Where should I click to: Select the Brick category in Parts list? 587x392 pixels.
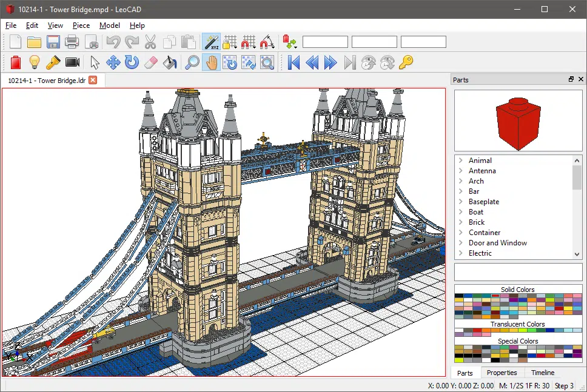(475, 222)
